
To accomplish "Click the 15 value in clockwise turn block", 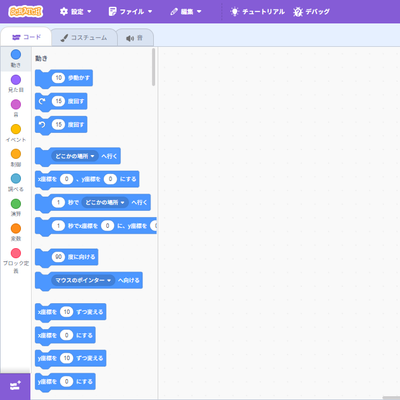I will point(58,101).
